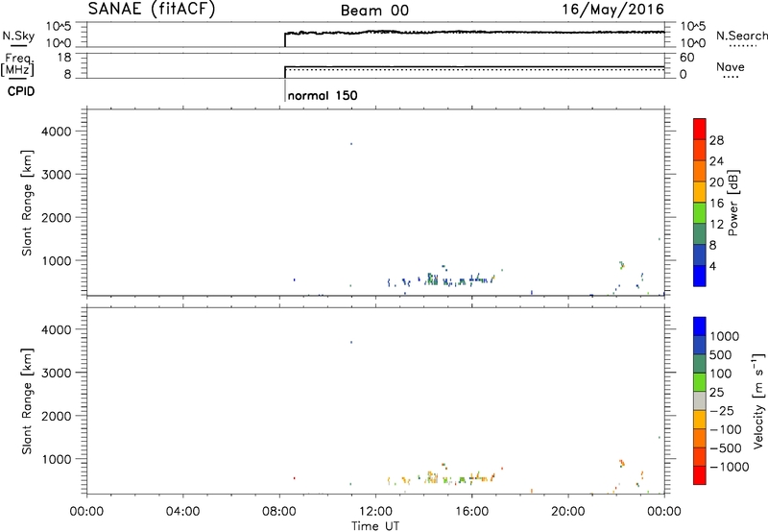Click the 'Power [dB]' colorbar title

pos(732,203)
